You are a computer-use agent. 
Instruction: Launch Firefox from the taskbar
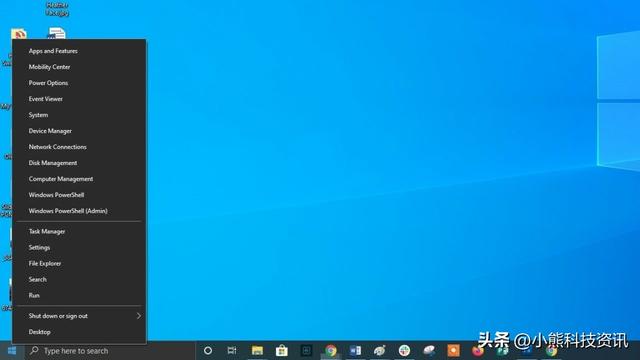(x=478, y=351)
